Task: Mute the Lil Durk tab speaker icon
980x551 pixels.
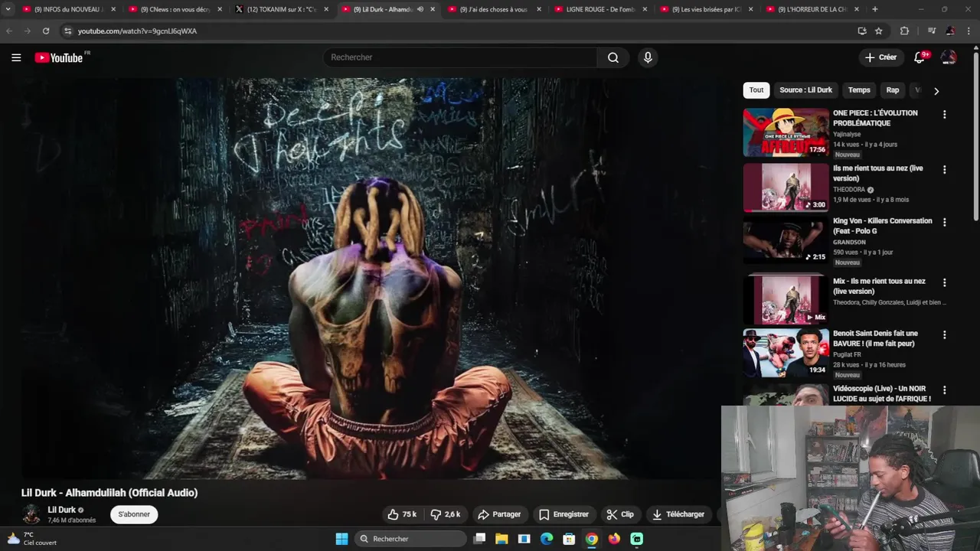Action: click(x=420, y=9)
